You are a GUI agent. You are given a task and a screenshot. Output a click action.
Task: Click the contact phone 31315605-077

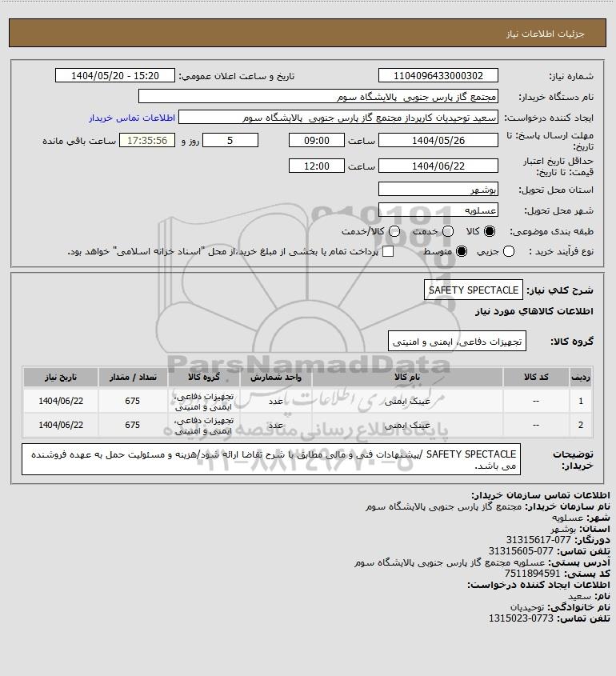(521, 551)
